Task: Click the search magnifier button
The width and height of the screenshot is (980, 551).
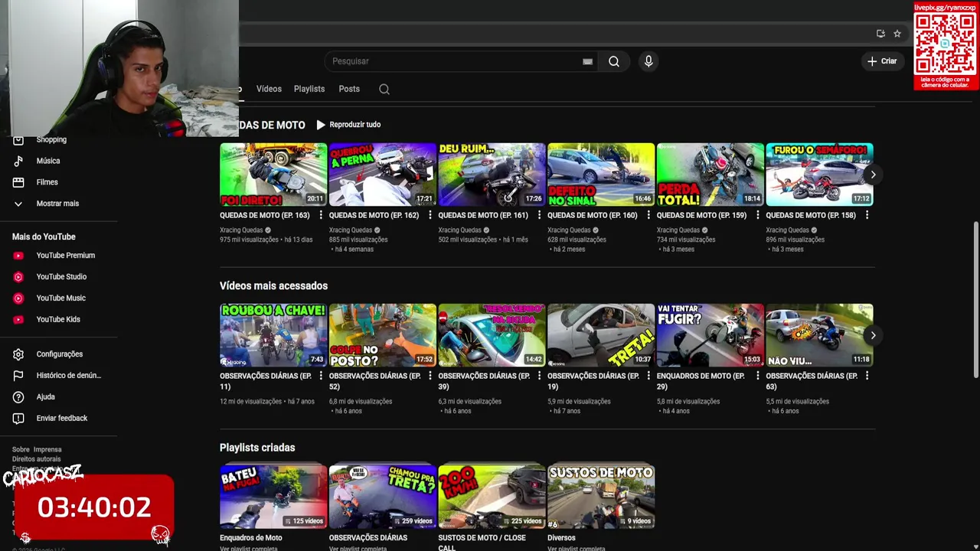Action: tap(614, 61)
